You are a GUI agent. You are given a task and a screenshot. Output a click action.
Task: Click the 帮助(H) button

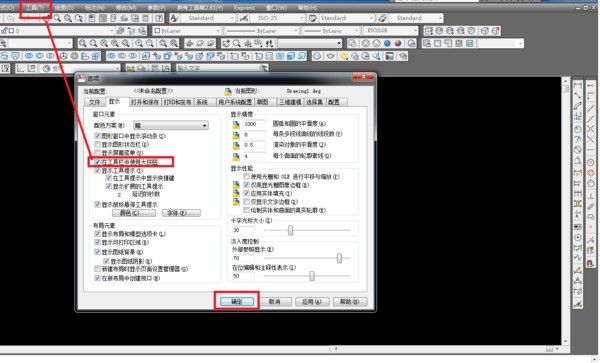pyautogui.click(x=350, y=301)
